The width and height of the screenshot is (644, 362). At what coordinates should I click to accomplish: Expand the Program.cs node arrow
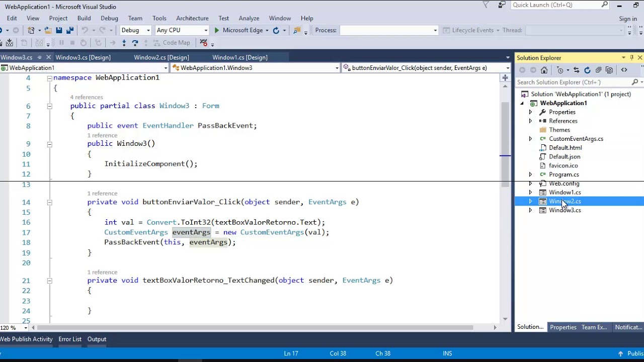pyautogui.click(x=530, y=174)
